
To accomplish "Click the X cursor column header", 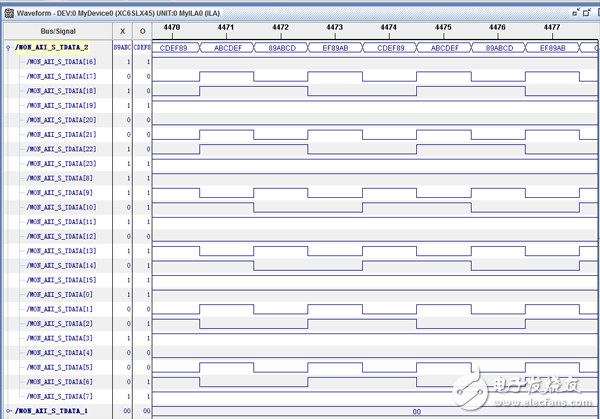I will (x=122, y=31).
